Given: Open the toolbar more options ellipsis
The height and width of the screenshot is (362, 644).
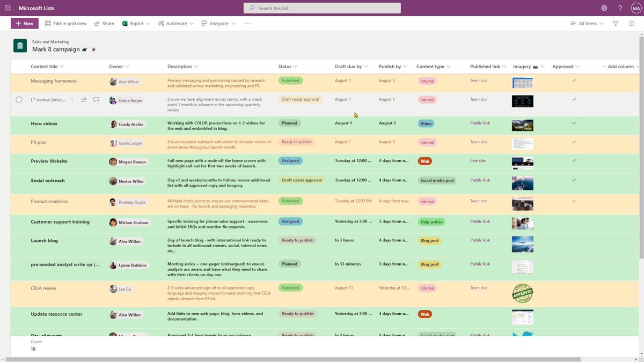Looking at the screenshot, I should (247, 24).
